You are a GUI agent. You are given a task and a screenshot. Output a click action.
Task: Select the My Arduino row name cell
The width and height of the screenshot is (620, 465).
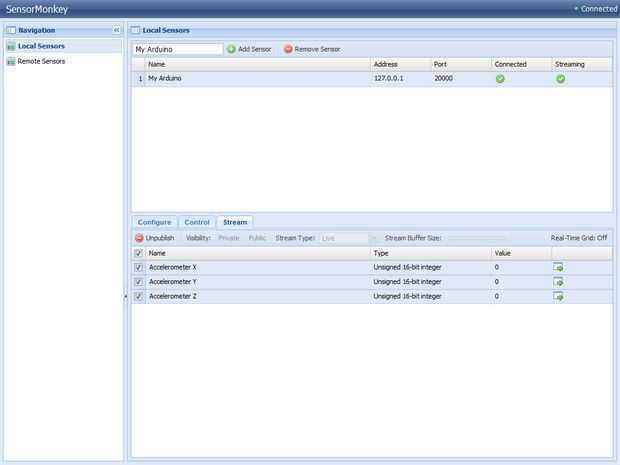click(x=258, y=78)
